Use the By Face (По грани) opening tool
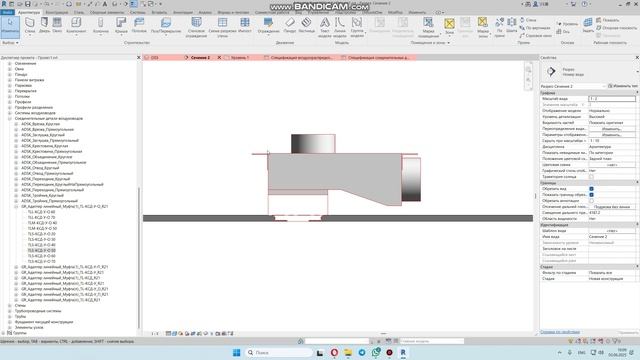Viewport: 640px width, 360px height. [499, 27]
